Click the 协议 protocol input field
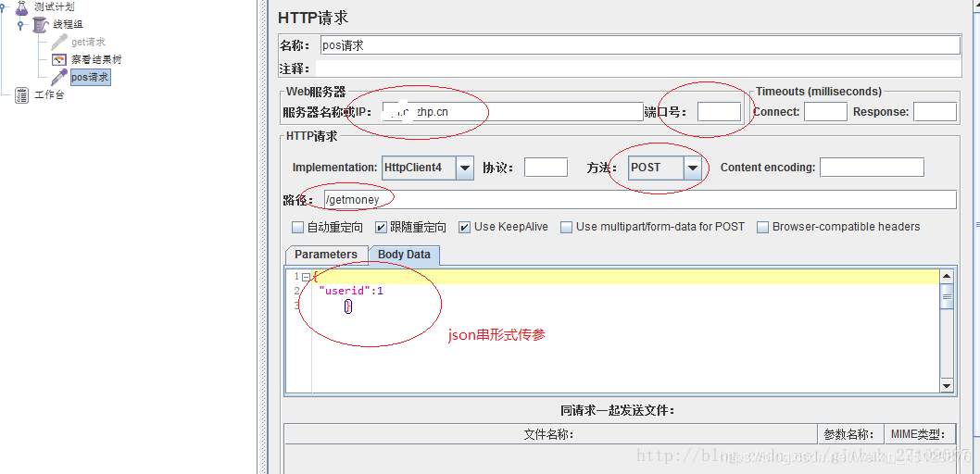 [x=546, y=168]
